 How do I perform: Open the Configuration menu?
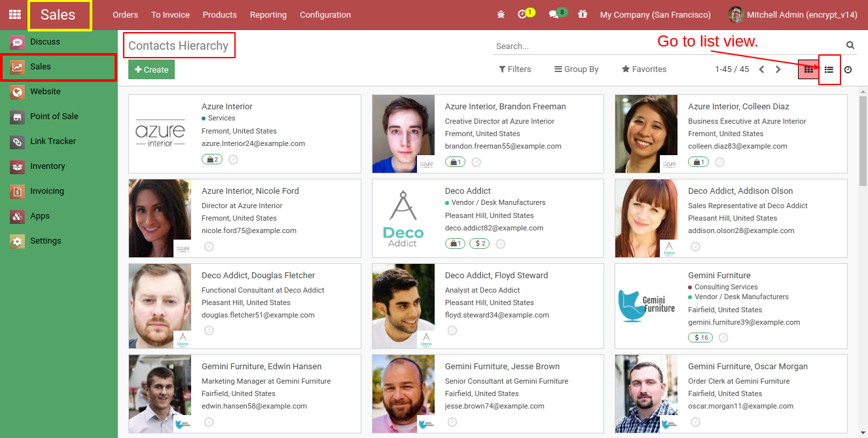coord(325,14)
